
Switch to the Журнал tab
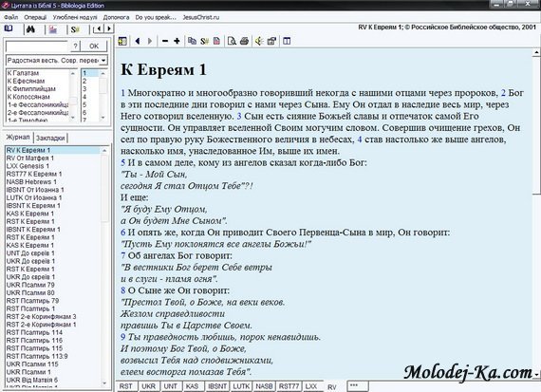[18, 138]
